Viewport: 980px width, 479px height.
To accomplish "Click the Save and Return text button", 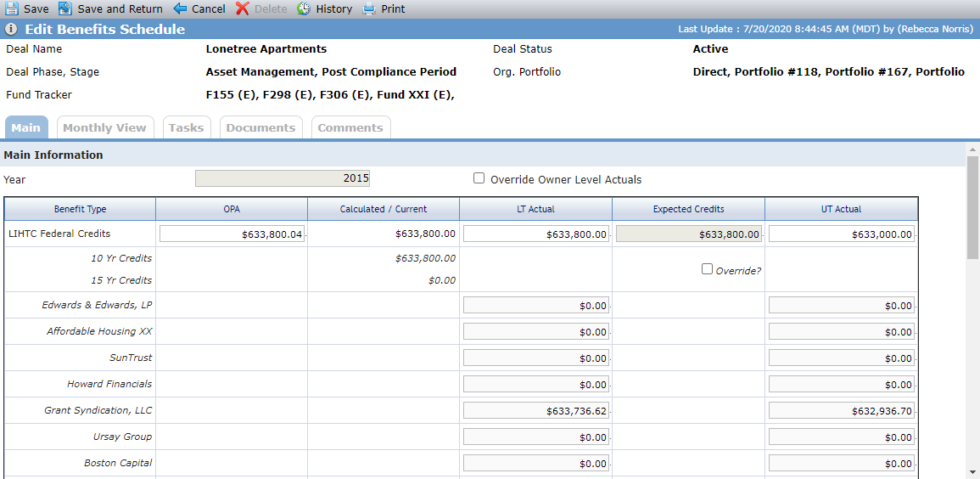I will pos(120,8).
